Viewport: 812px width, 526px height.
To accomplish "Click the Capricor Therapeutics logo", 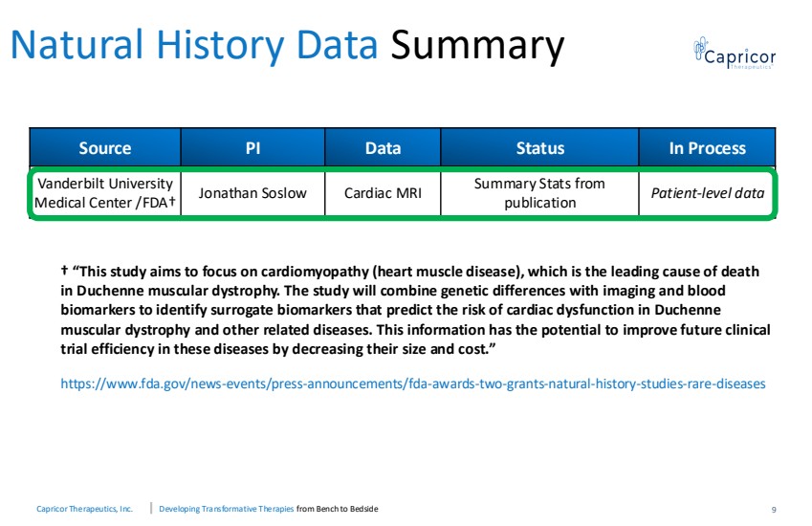I will pos(735,53).
